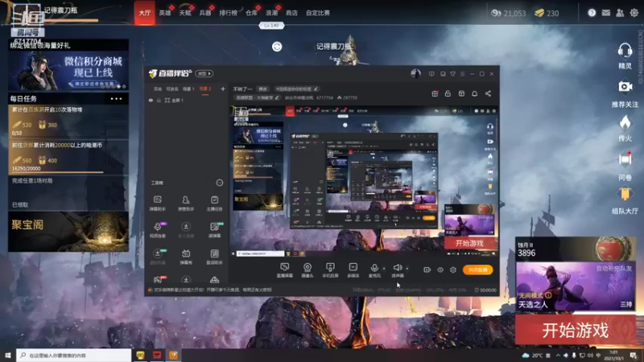Open the 歌词助手 tool
This screenshot has width=644, height=362.
(x=214, y=257)
